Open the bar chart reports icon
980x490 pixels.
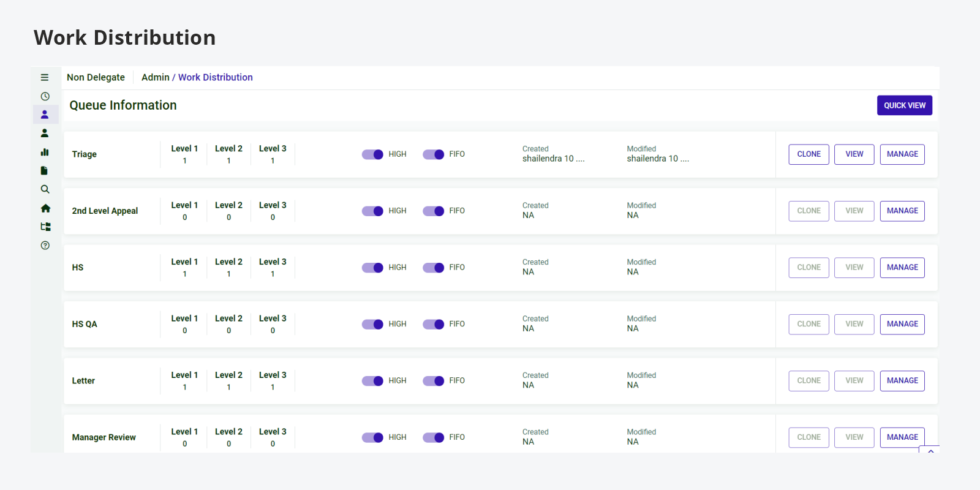point(45,152)
